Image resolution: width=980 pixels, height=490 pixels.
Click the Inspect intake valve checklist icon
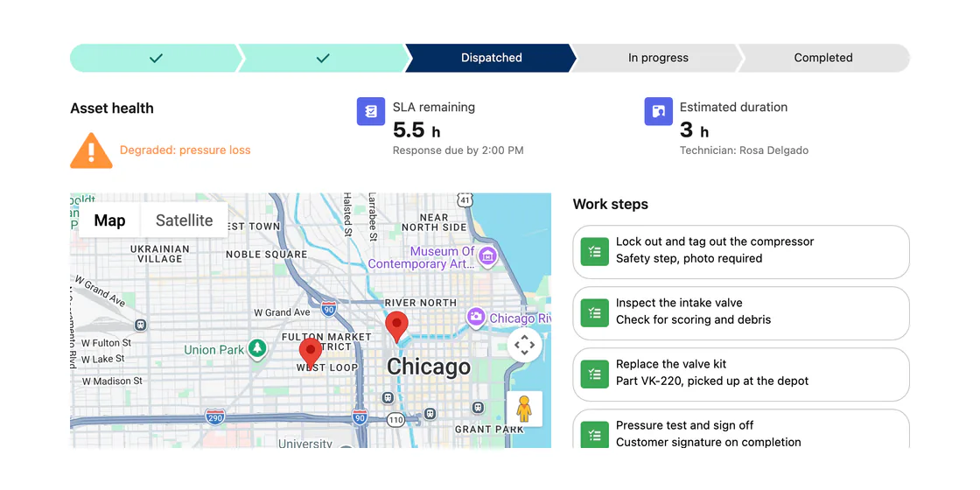click(594, 313)
